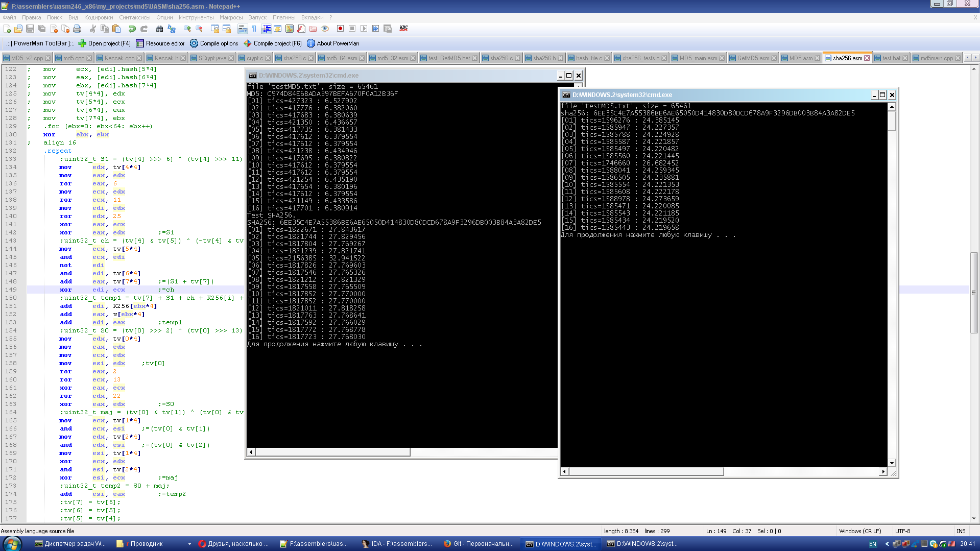The height and width of the screenshot is (551, 980).
Task: Click the sha256 console horizontal scrollbar thumb
Action: 646,472
